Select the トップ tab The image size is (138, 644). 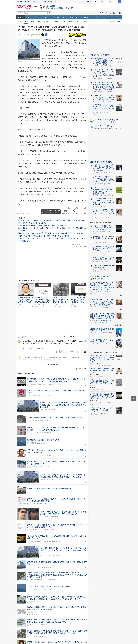(20, 17)
